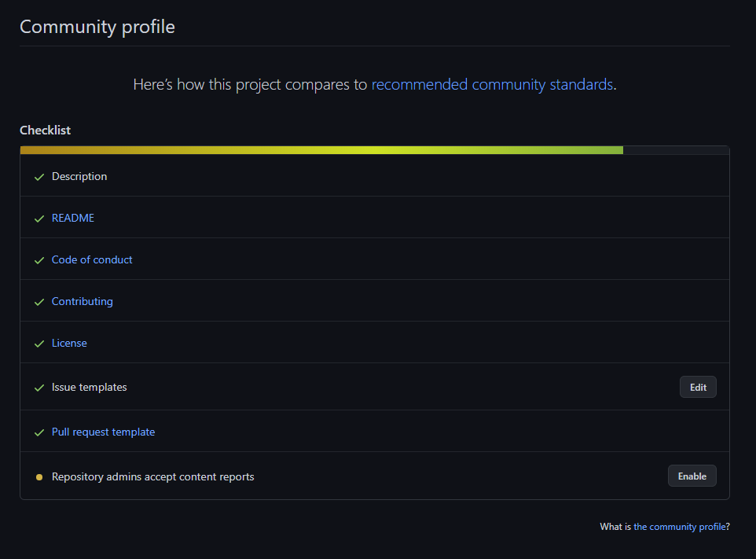Click the checkmark icon near Contributing
Viewport: 756px width, 559px height.
(39, 300)
